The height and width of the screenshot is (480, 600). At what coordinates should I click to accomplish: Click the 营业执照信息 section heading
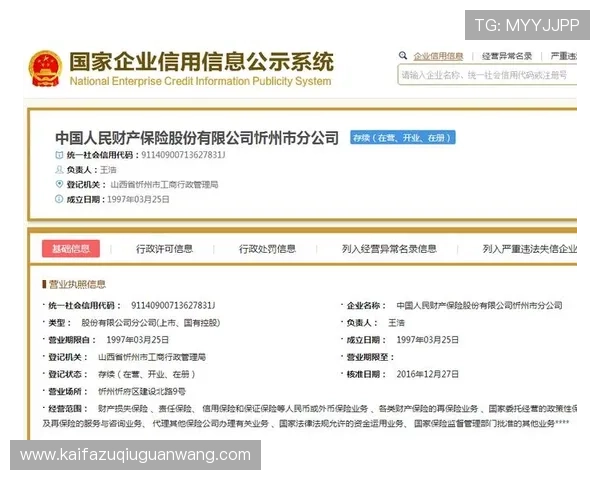77,284
